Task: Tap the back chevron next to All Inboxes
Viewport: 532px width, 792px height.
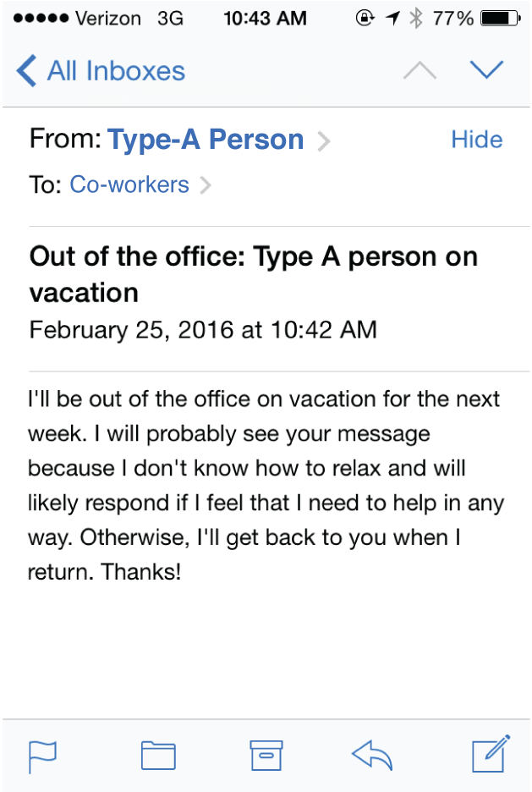Action: 26,71
